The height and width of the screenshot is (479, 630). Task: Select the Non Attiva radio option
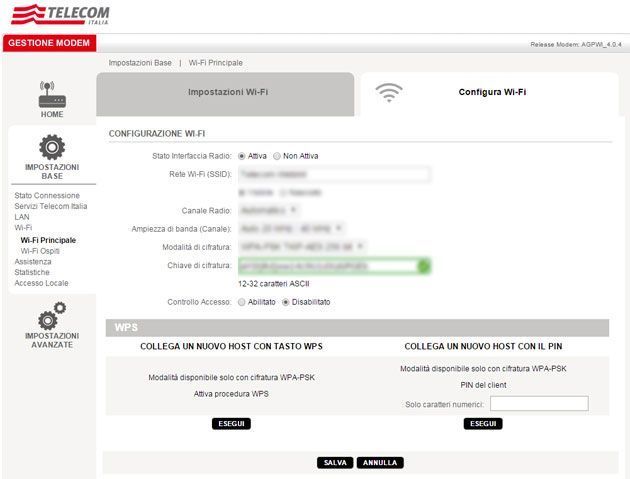pos(277,156)
